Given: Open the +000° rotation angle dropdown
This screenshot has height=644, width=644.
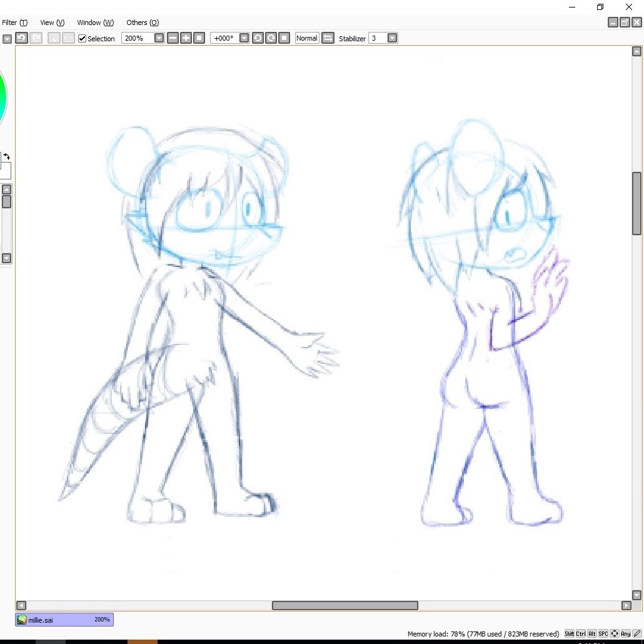Looking at the screenshot, I should (x=244, y=38).
